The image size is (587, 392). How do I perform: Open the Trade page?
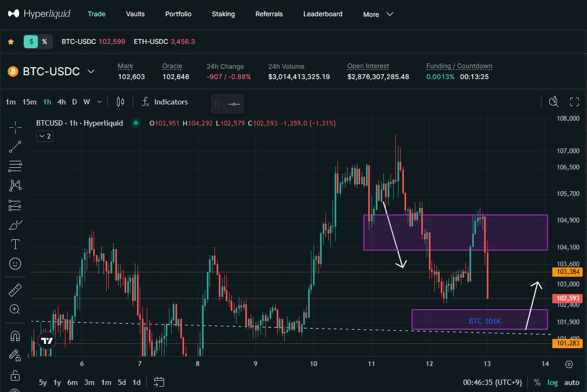(96, 14)
